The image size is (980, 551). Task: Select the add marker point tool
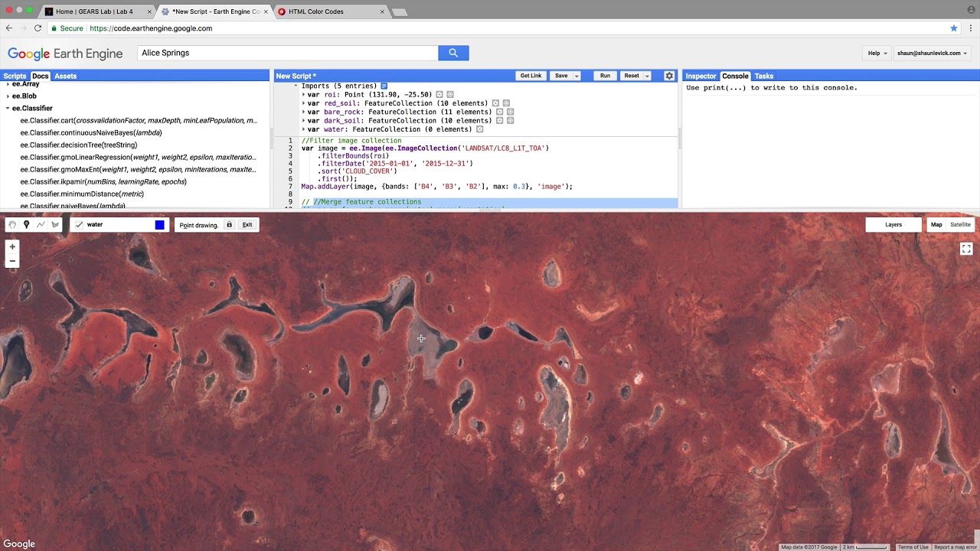pos(26,225)
